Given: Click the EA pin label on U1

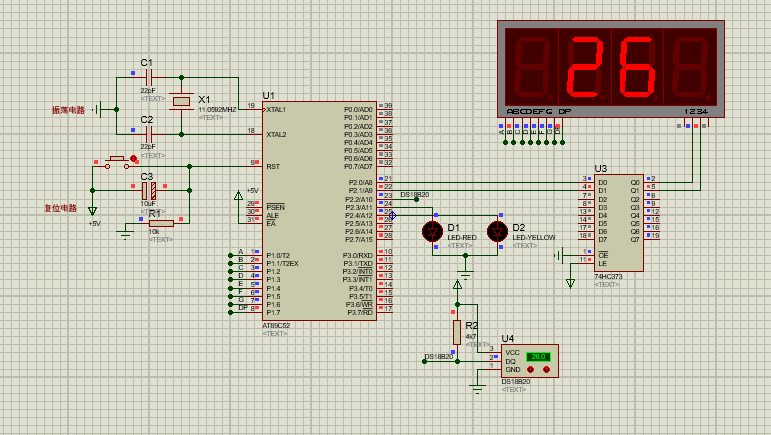Looking at the screenshot, I should (271, 223).
